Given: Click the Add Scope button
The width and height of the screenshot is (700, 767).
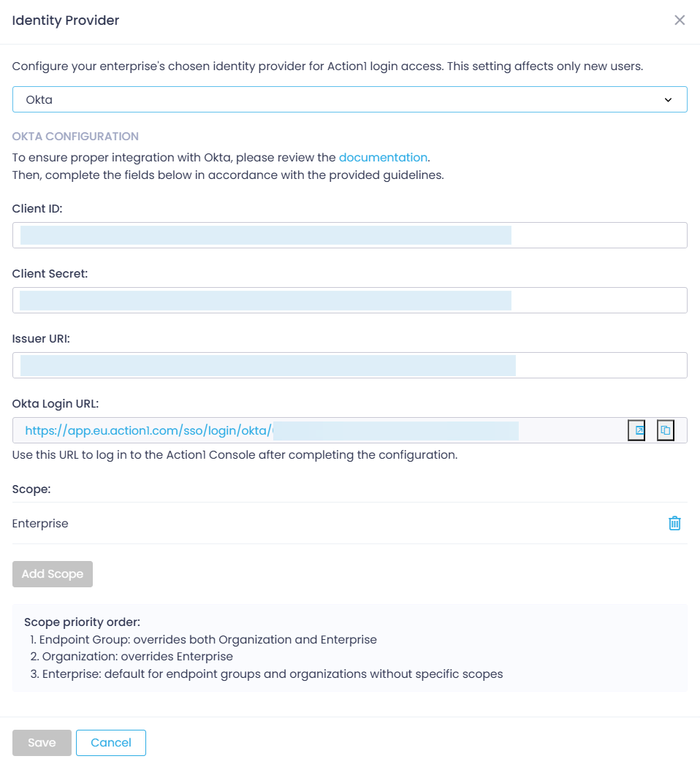Looking at the screenshot, I should [x=52, y=574].
